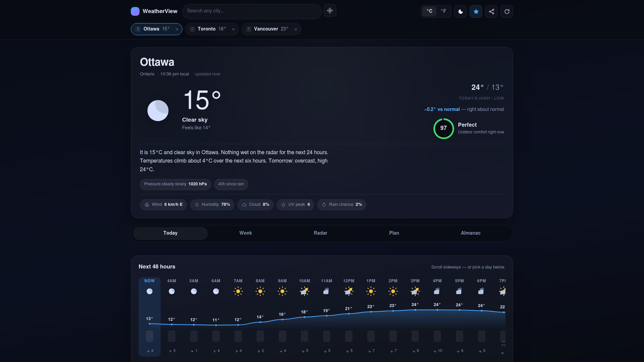Image resolution: width=644 pixels, height=362 pixels.
Task: Switch units to °F
Action: pyautogui.click(x=443, y=11)
